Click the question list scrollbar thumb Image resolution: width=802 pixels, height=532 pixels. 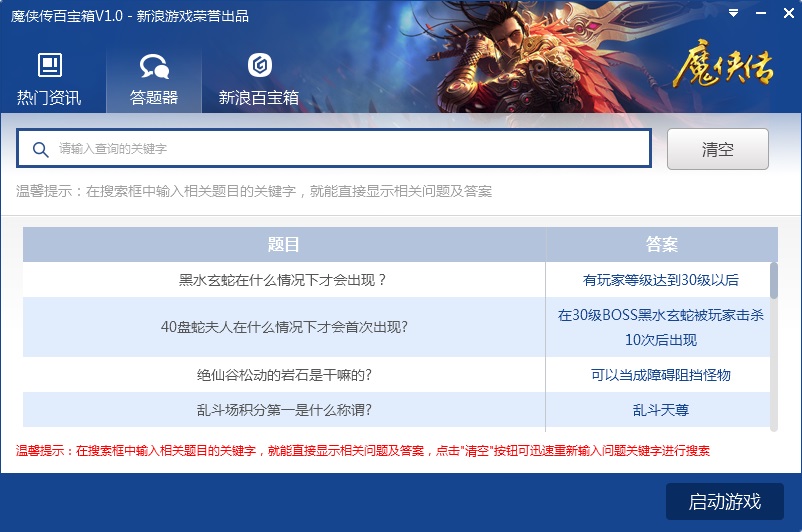coord(774,280)
